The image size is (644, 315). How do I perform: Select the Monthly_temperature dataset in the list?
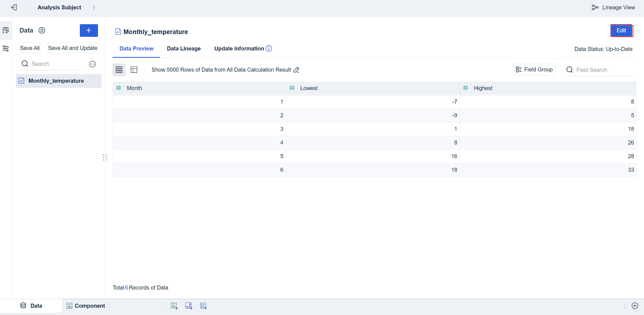tap(56, 81)
